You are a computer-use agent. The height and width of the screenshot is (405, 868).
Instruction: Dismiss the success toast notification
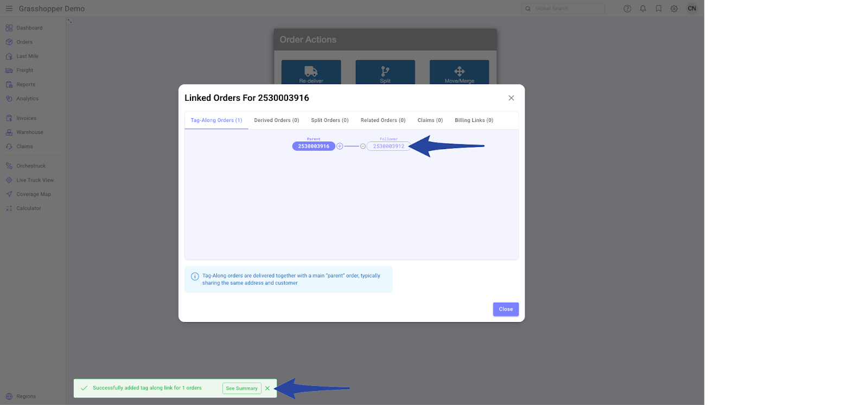pyautogui.click(x=267, y=388)
